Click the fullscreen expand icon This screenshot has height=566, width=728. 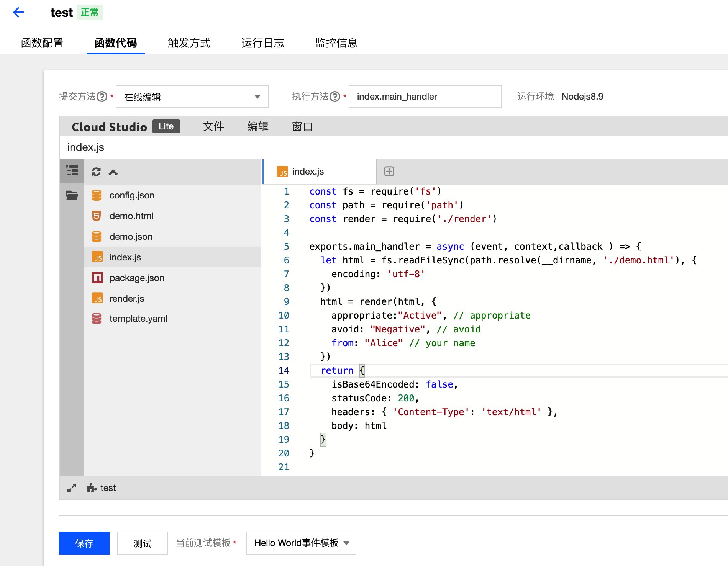(72, 488)
